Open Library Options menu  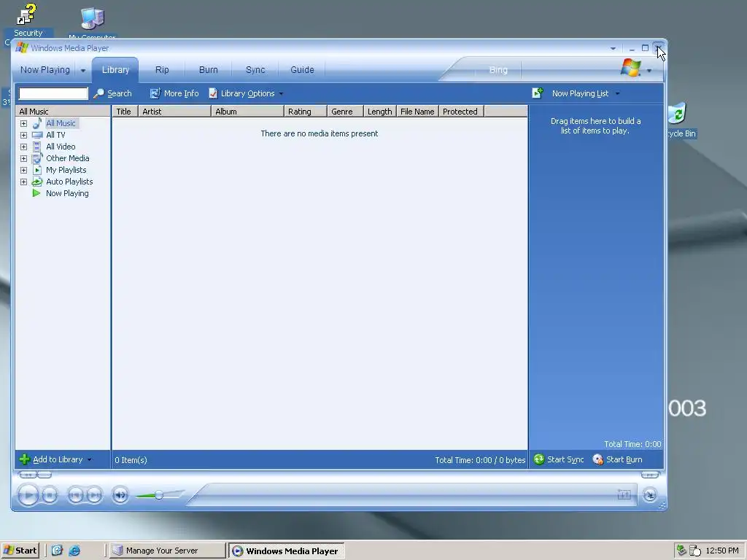(x=246, y=93)
